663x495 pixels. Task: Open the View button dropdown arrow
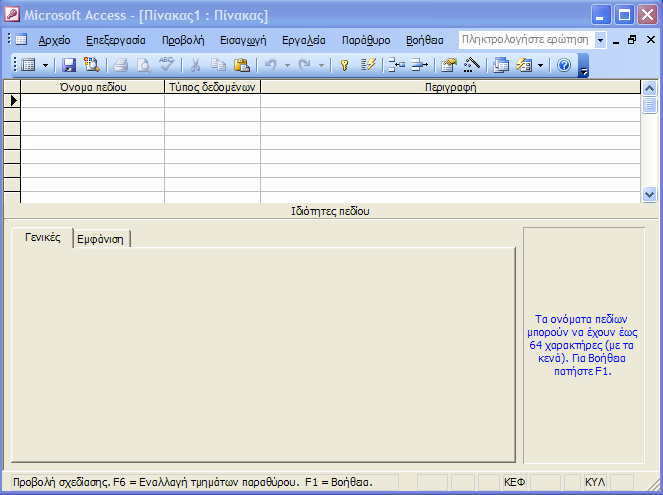click(45, 66)
